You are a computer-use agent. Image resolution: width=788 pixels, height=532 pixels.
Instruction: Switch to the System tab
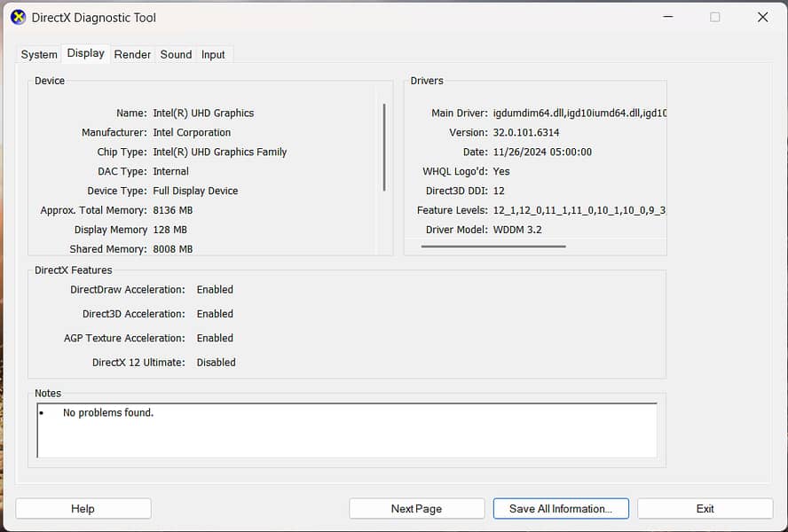(x=39, y=54)
